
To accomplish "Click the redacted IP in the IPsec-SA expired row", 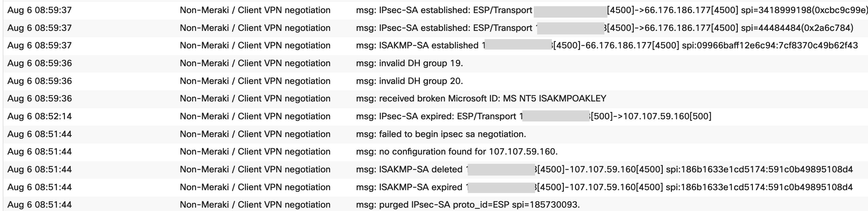I will (556, 117).
